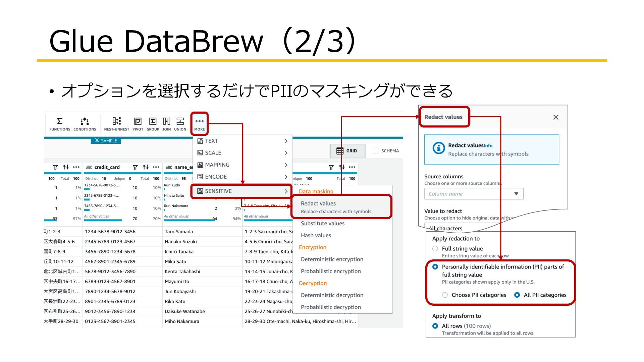The height and width of the screenshot is (362, 644).
Task: Sort the rightmost address column
Action: (341, 167)
